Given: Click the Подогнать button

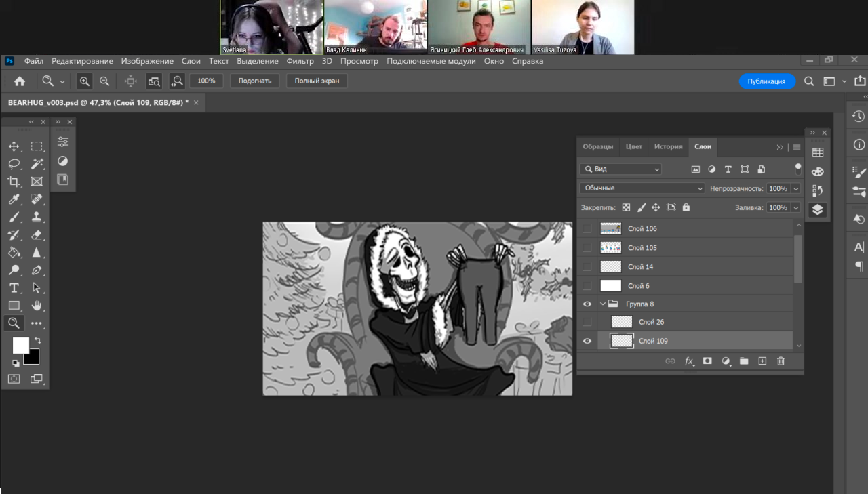Looking at the screenshot, I should tap(255, 81).
